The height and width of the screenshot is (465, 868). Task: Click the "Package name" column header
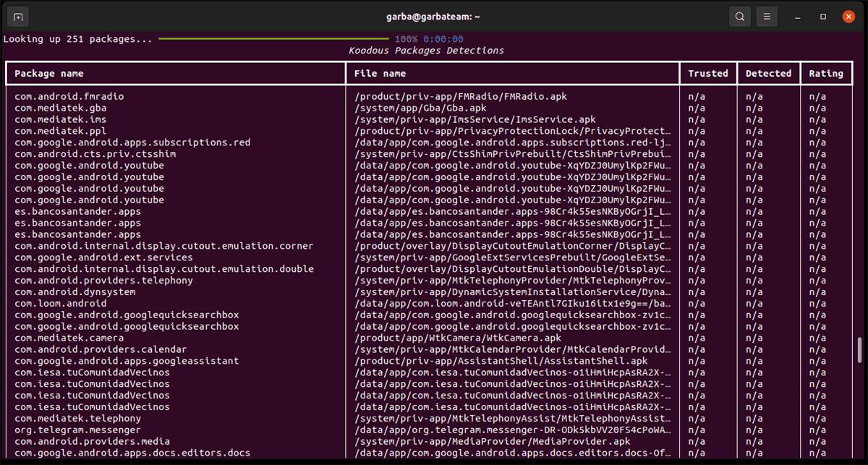tap(49, 73)
